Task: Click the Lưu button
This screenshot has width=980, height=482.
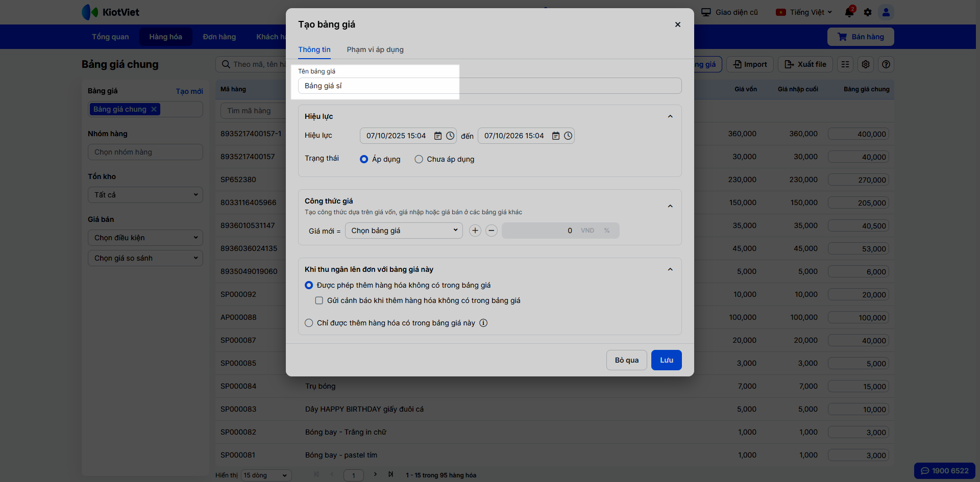Action: 666,360
